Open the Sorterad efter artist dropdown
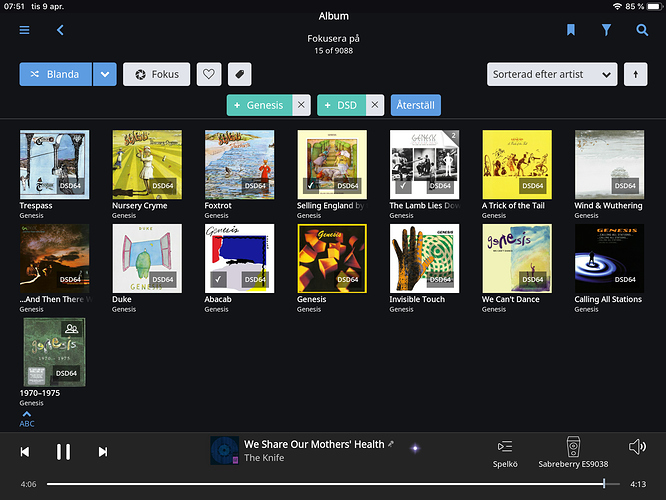Image resolution: width=666 pixels, height=500 pixels. coord(552,74)
